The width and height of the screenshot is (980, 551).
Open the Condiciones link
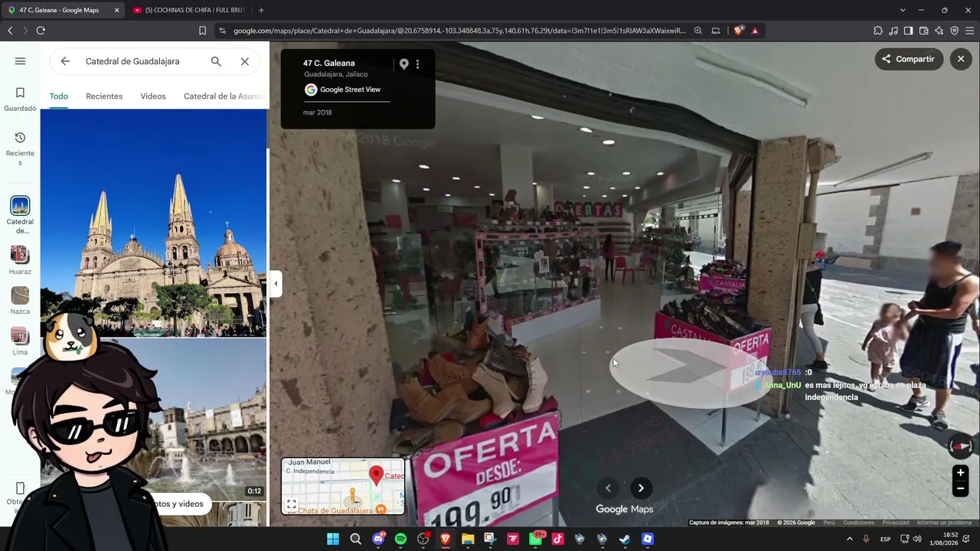pyautogui.click(x=858, y=523)
